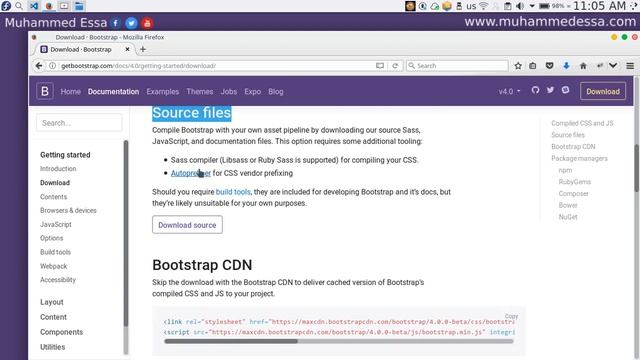Open the Firefox downloads arrow
This screenshot has width=640, height=360.
(x=566, y=66)
